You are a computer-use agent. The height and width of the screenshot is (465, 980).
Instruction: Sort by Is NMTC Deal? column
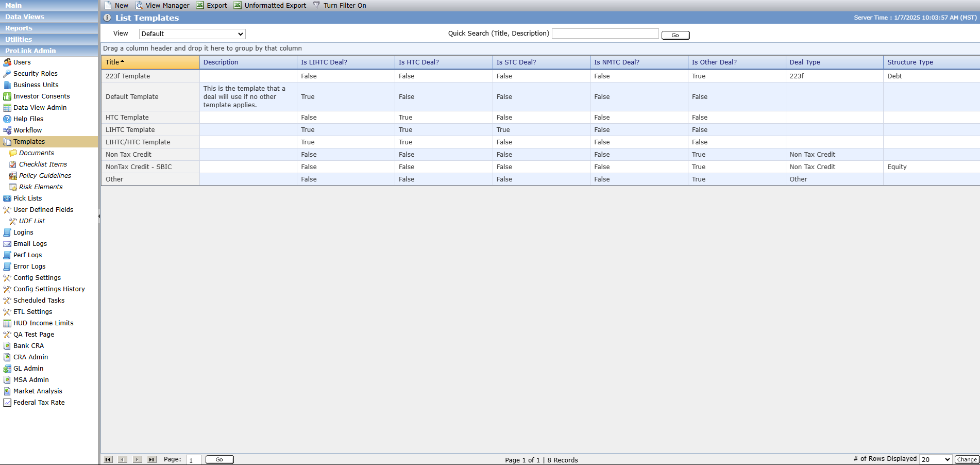[639, 62]
